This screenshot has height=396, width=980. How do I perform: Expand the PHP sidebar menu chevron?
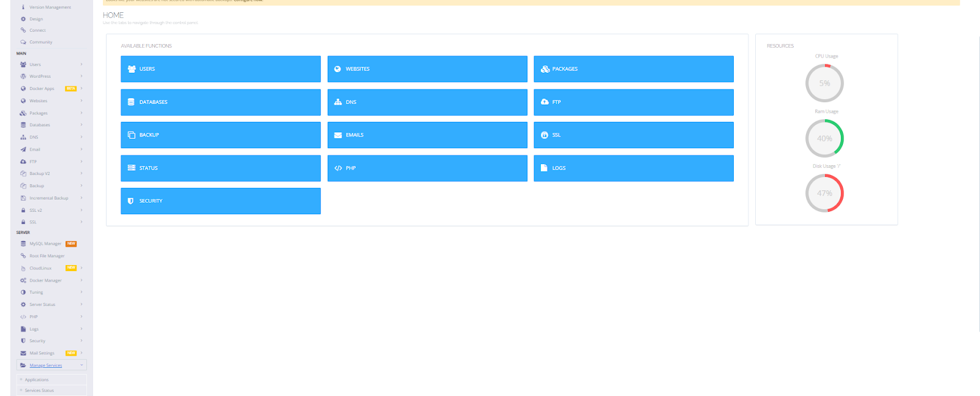point(81,316)
